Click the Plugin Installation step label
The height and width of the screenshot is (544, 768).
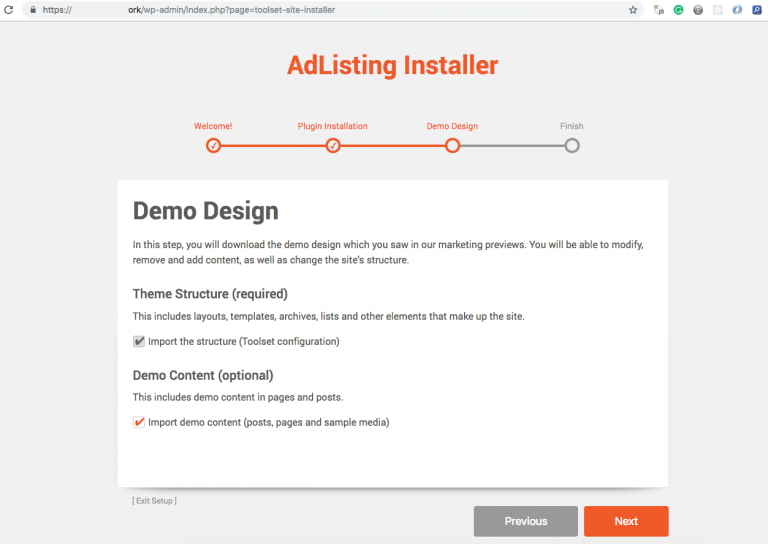point(333,126)
